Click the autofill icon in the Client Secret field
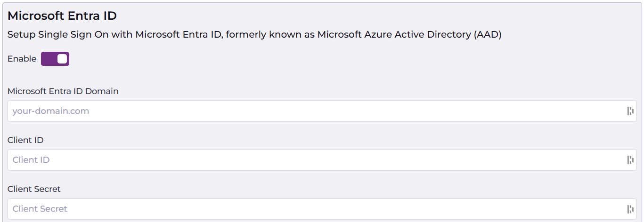644x222 pixels. pos(630,209)
